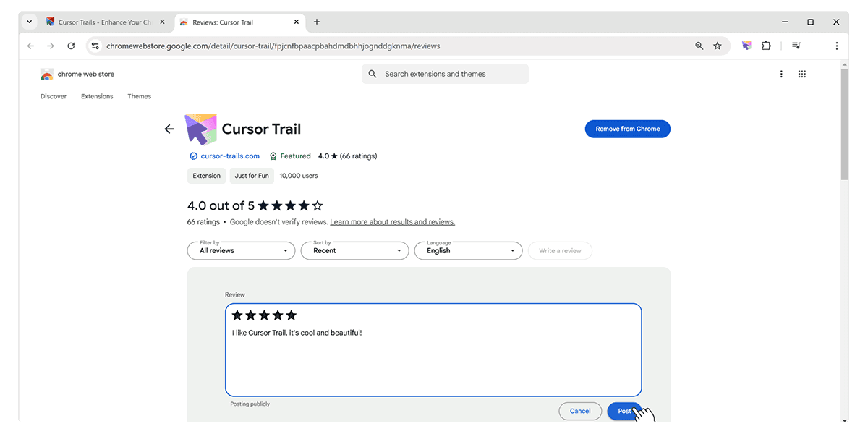Image resolution: width=868 pixels, height=434 pixels.
Task: Click the '10,000 users' text
Action: (298, 176)
